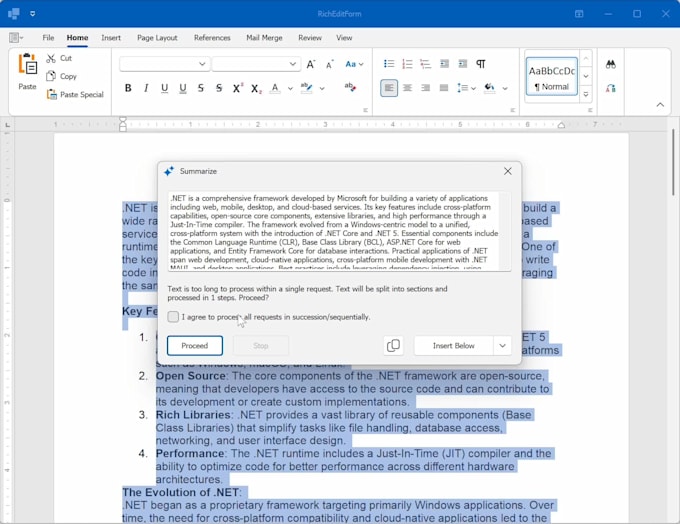Open the shading color dropdown arrow
Screen dimensions: 680x524
coord(505,88)
